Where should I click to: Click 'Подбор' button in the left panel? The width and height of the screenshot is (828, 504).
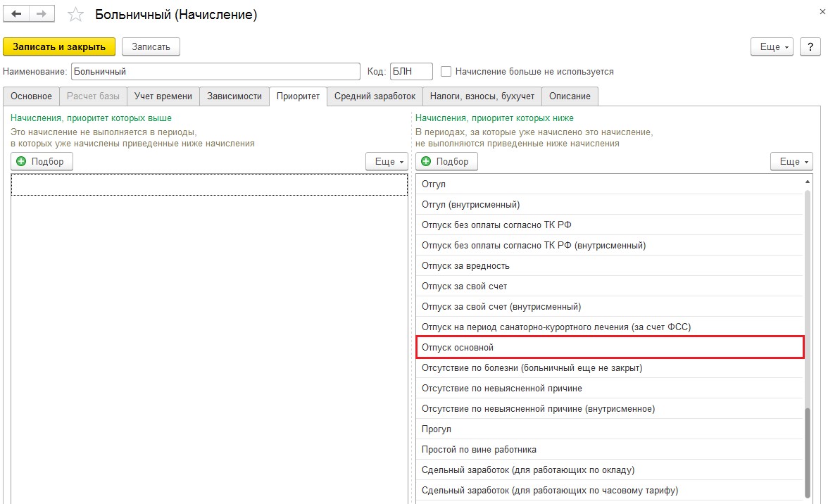tap(42, 161)
